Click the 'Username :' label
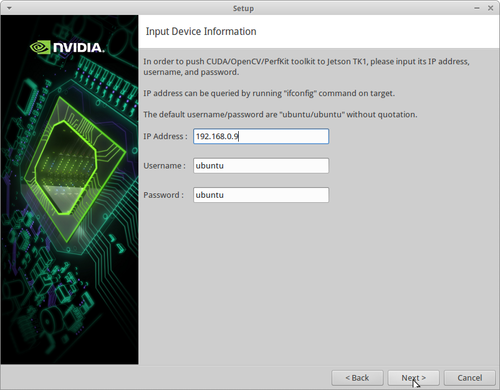The height and width of the screenshot is (390, 500). pyautogui.click(x=164, y=166)
